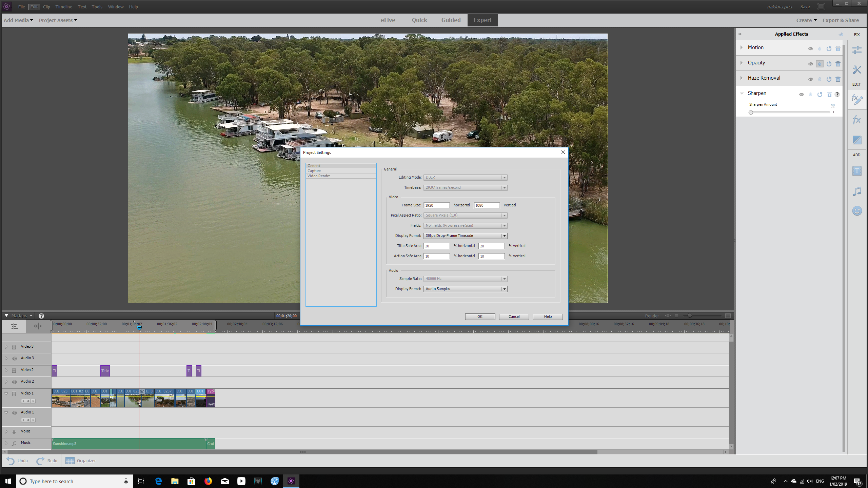Reset the Motion effect
The height and width of the screenshot is (488, 868).
pos(828,48)
